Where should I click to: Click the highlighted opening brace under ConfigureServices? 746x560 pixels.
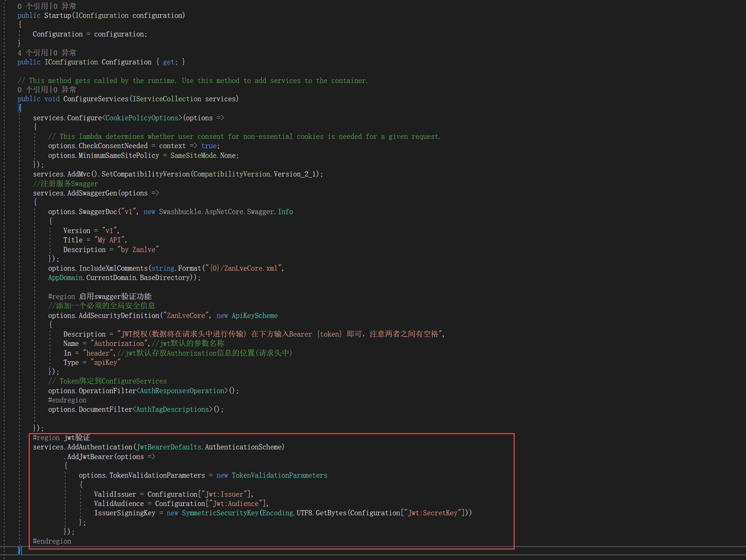[20, 108]
